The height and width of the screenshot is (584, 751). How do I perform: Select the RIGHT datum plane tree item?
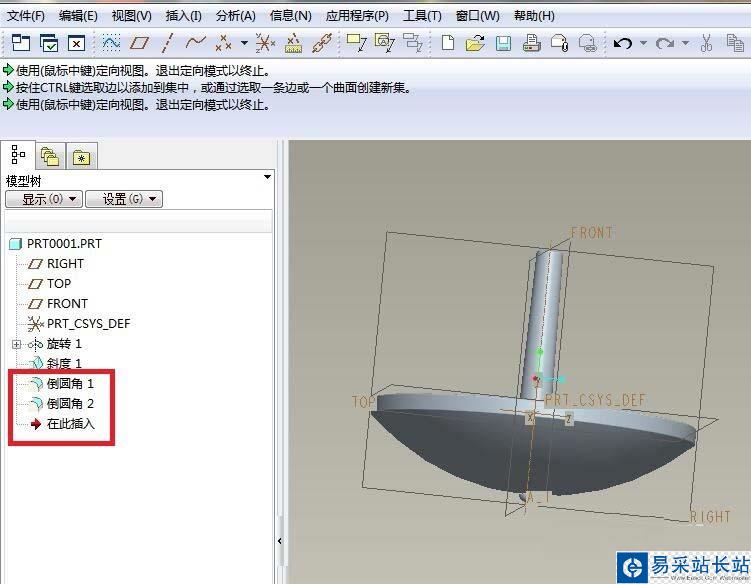coord(56,264)
